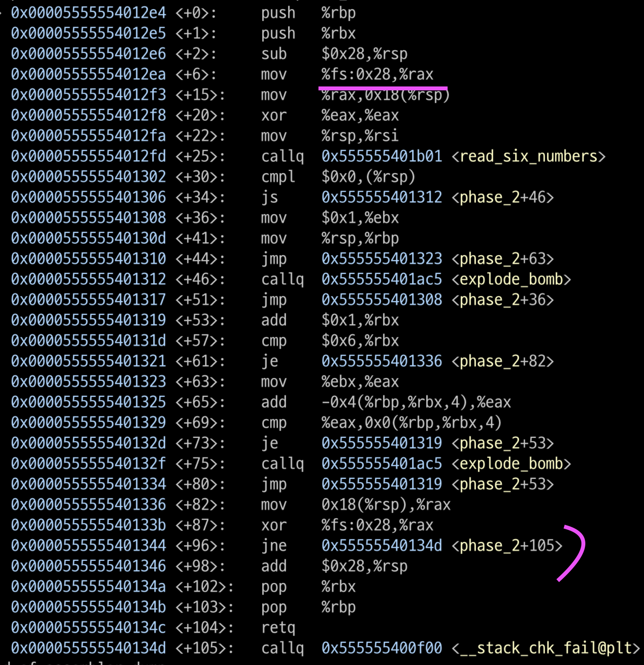Select retq instruction at +104
Image resolution: width=644 pixels, height=665 pixels.
click(x=278, y=627)
